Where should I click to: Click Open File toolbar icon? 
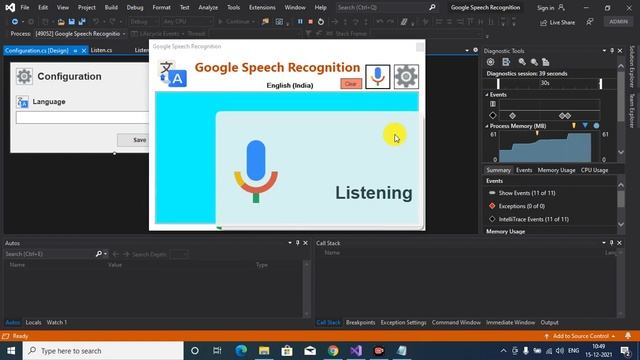(61, 22)
